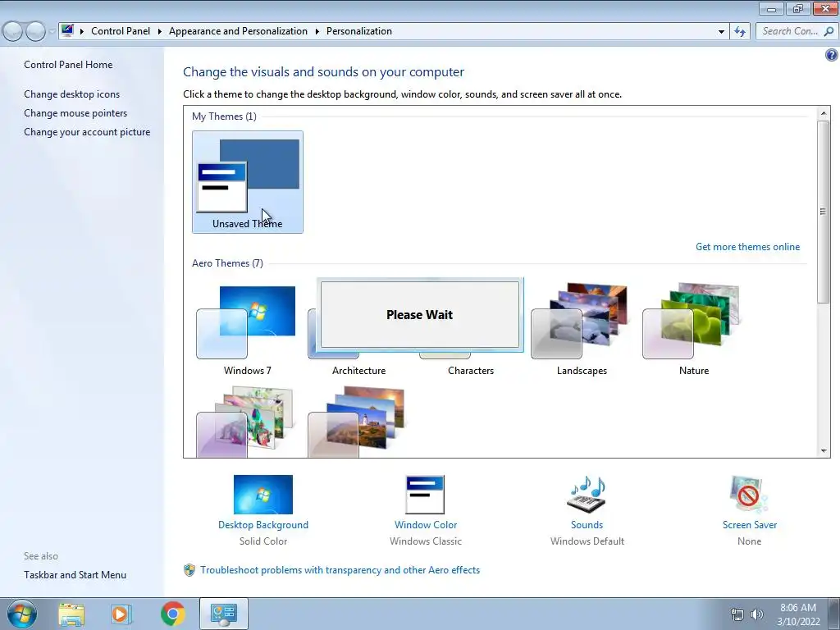Select the colorful Scenes theme thumbnail
Viewport: 840px width, 630px height.
coord(244,422)
